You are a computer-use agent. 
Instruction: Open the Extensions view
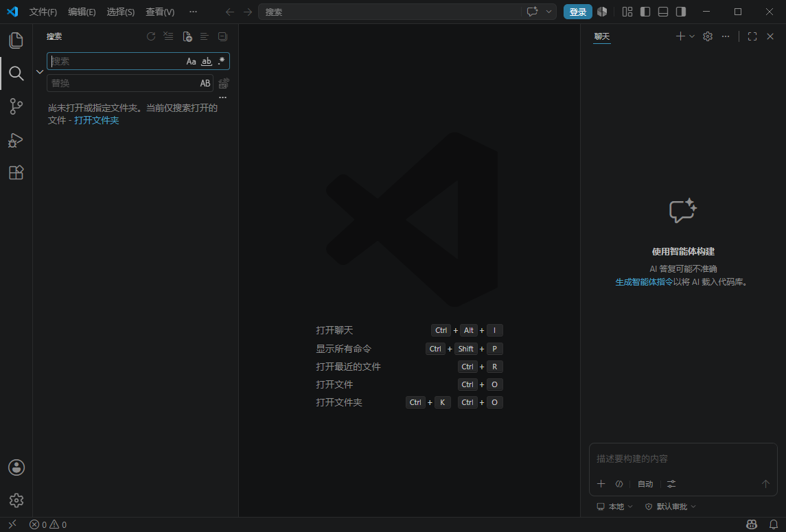[16, 172]
